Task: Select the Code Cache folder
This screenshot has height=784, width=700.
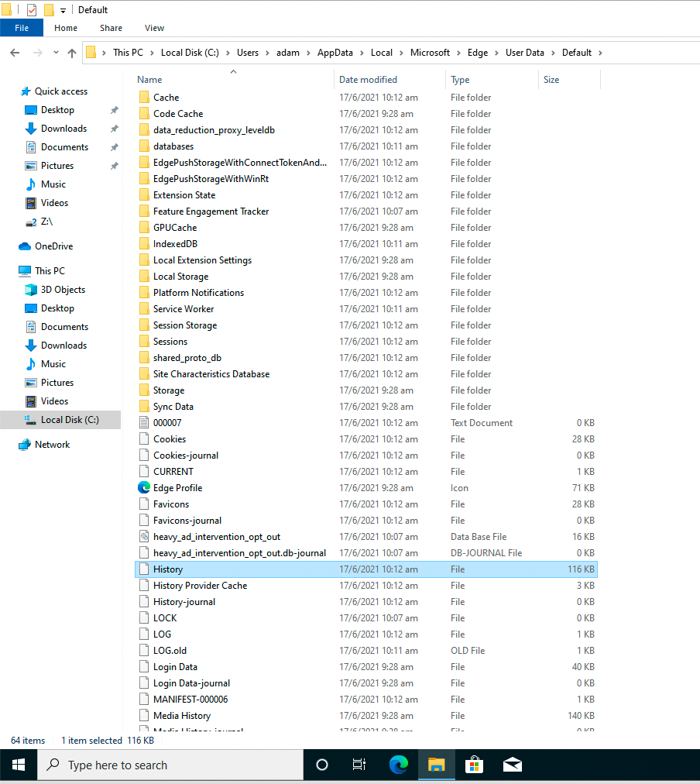Action: pyautogui.click(x=178, y=114)
